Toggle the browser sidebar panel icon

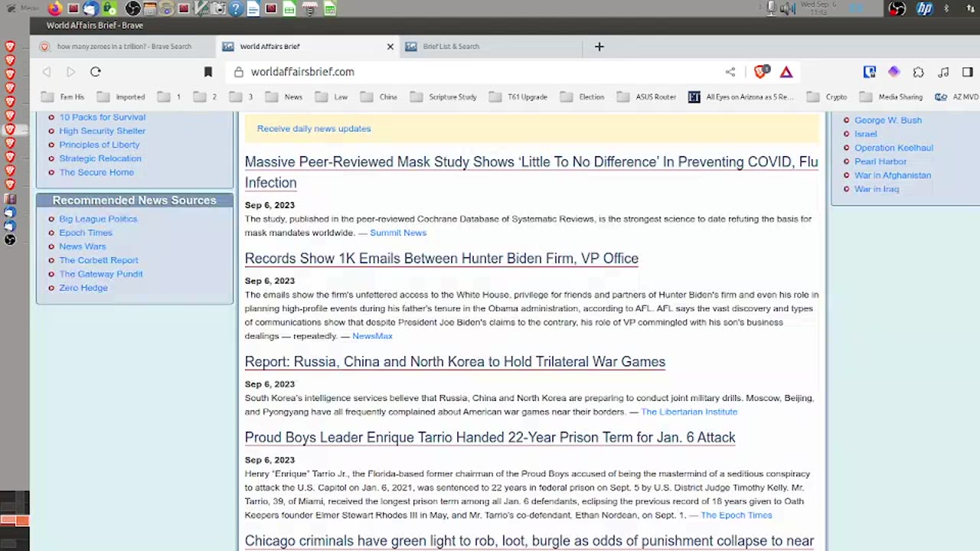968,72
